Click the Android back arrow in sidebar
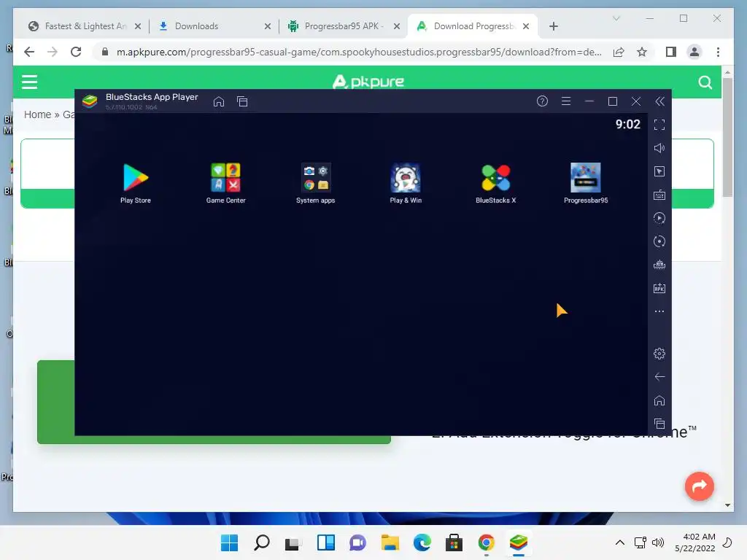Image resolution: width=747 pixels, height=560 pixels. click(x=659, y=377)
